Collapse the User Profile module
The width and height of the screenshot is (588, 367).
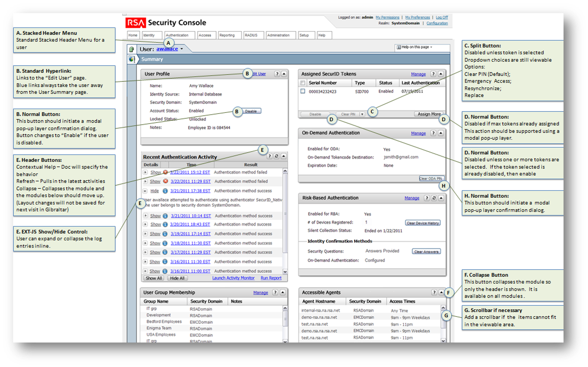284,74
